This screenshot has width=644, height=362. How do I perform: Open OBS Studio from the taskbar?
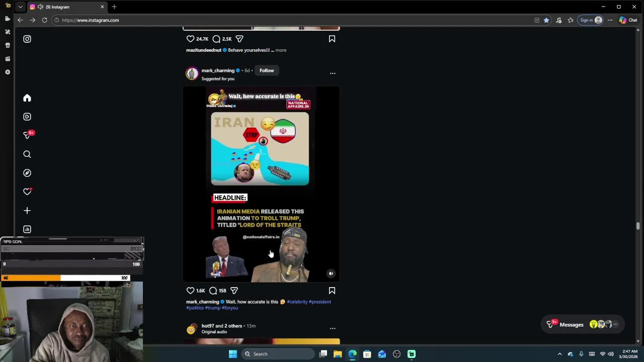tap(396, 354)
